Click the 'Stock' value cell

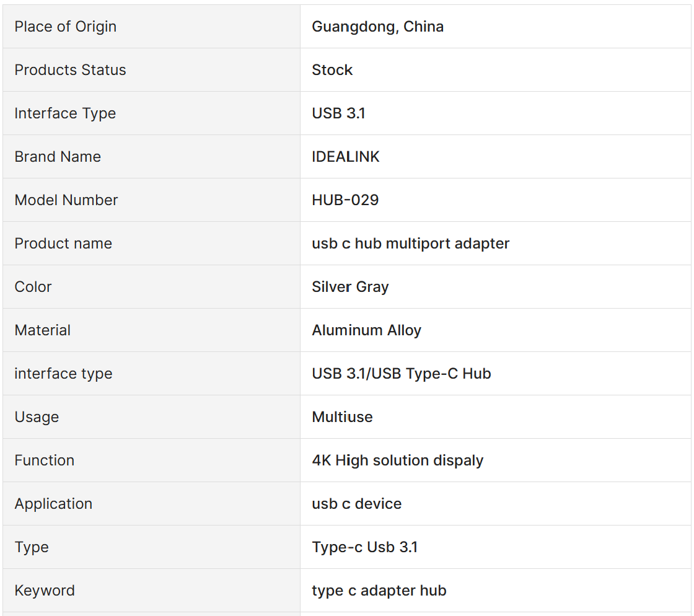[332, 70]
